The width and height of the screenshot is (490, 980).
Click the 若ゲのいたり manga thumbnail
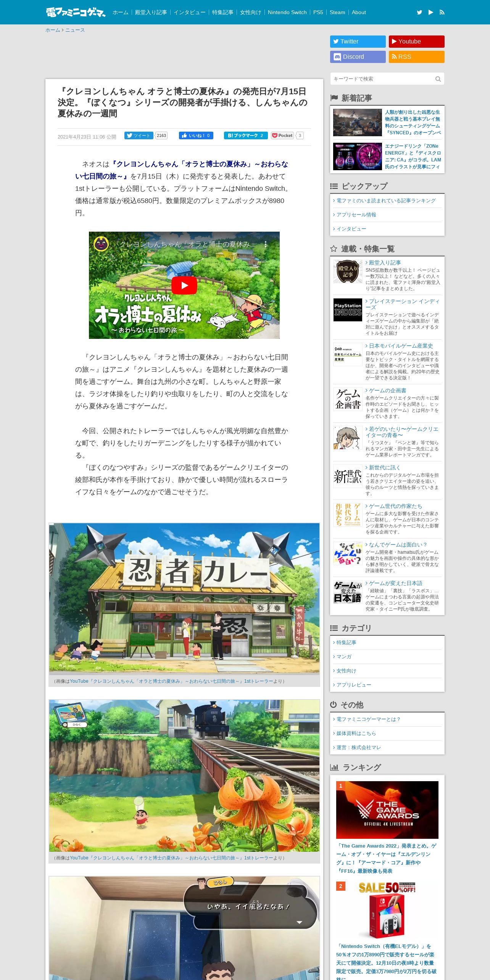tap(348, 438)
